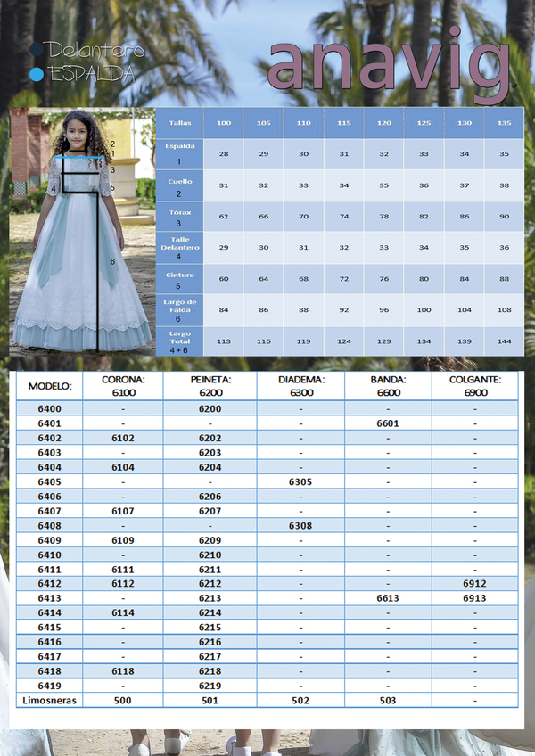Viewport: 535px width, 756px height.
Task: Select peineta code 6219
Action: (210, 686)
